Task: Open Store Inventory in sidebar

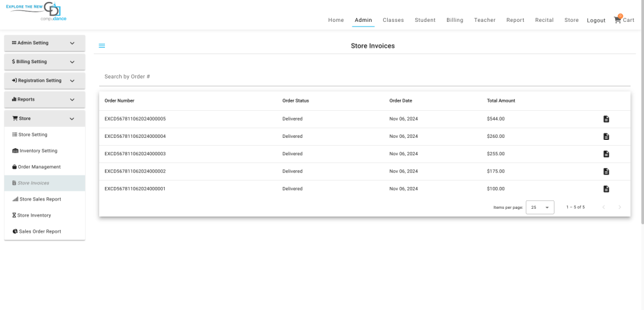Action: pos(45,215)
